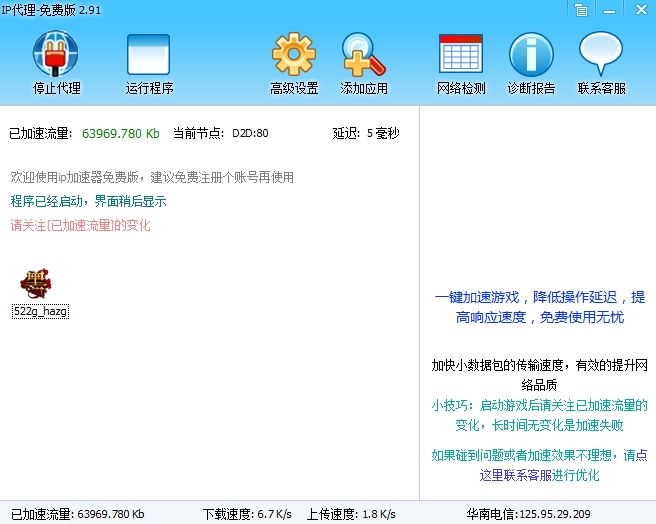Close the IP代理 window
This screenshot has height=524, width=656.
point(641,10)
